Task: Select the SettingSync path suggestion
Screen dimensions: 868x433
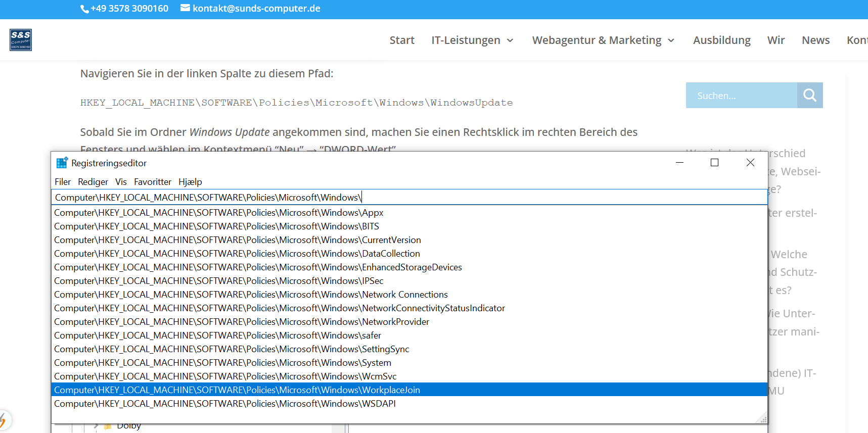Action: point(409,349)
